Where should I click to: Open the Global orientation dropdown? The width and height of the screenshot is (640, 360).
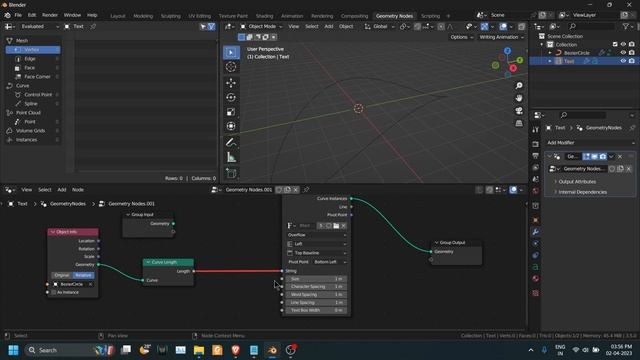(x=380, y=27)
